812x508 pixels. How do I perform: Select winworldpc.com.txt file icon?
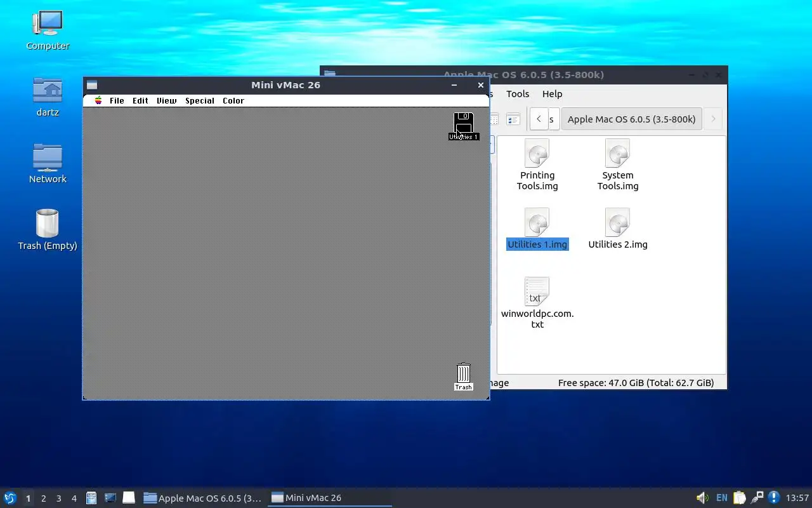click(x=537, y=303)
